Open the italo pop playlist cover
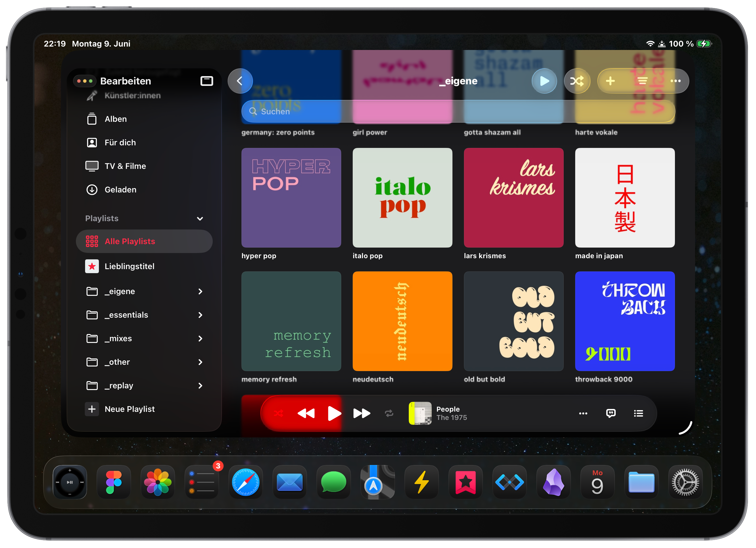The image size is (756, 548). (x=402, y=198)
